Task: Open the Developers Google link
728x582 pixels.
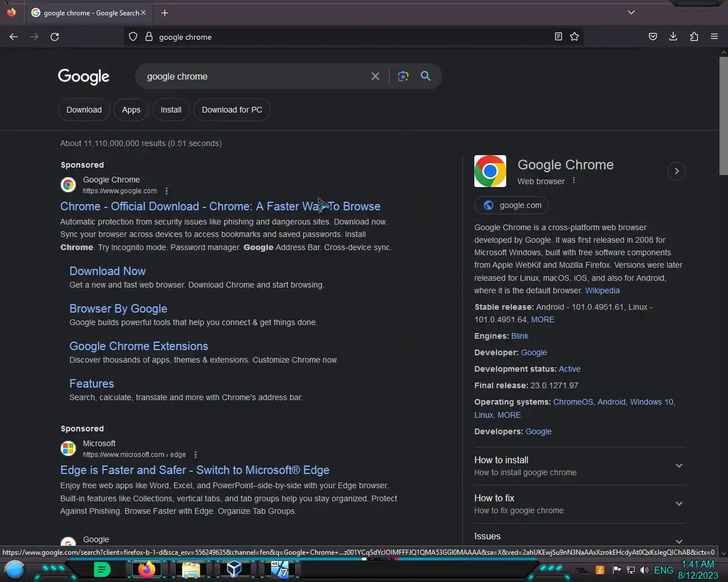Action: coord(539,431)
